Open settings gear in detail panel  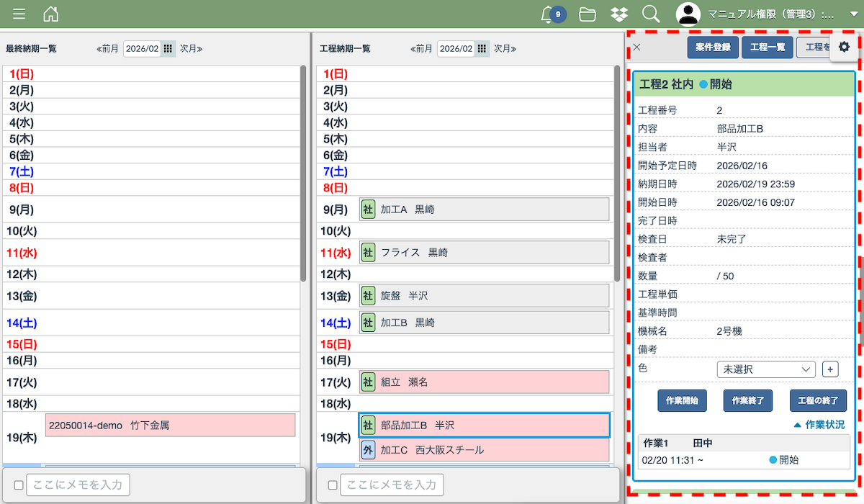[844, 47]
